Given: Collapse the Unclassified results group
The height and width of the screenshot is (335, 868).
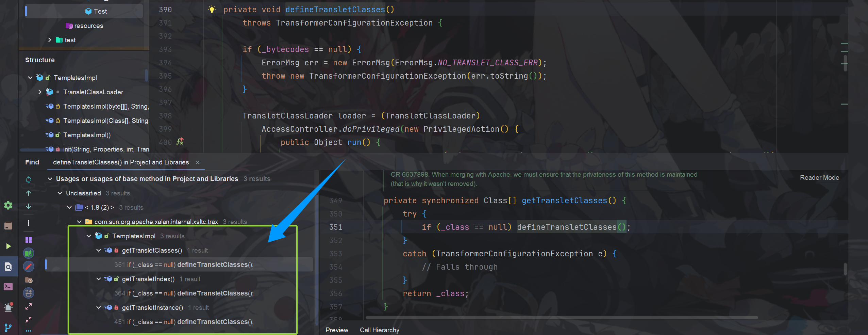Looking at the screenshot, I should tap(59, 193).
